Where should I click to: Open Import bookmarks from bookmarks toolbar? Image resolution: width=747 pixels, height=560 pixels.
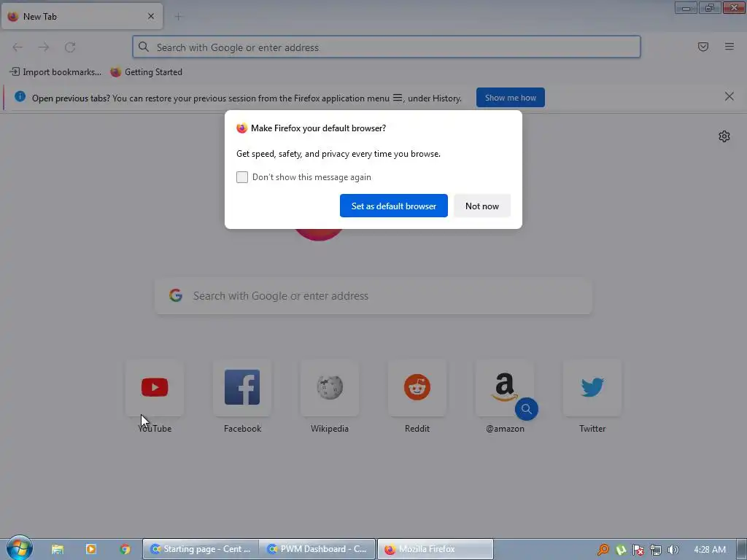pyautogui.click(x=55, y=72)
